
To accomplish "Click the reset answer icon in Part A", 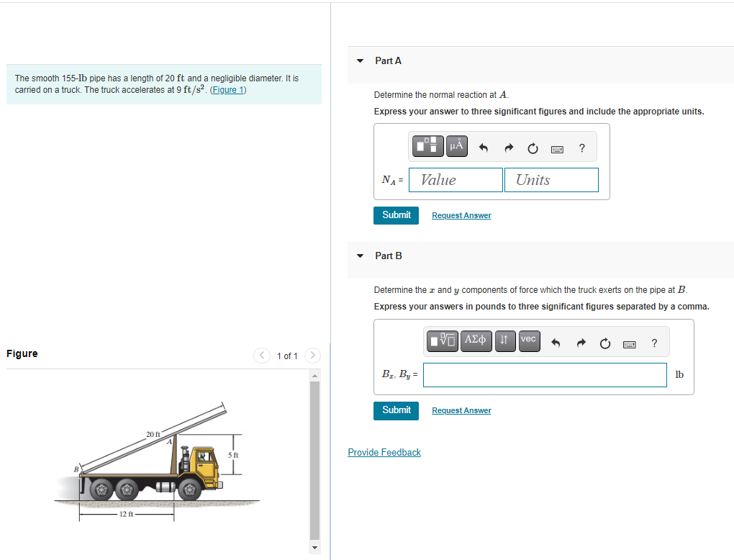I will pyautogui.click(x=533, y=148).
